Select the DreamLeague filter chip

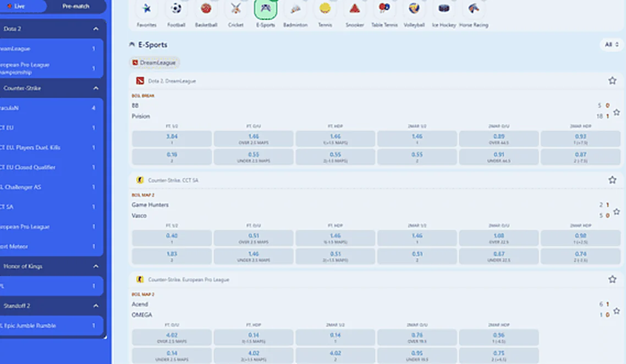155,63
